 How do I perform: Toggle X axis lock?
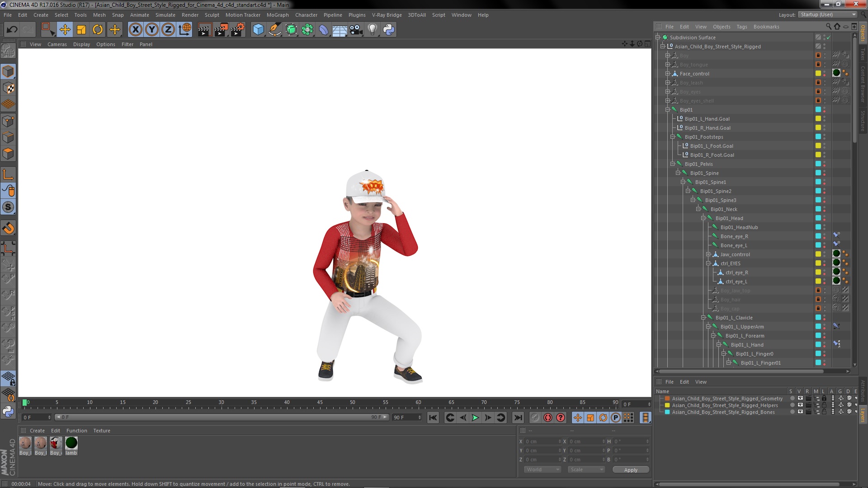tap(135, 30)
